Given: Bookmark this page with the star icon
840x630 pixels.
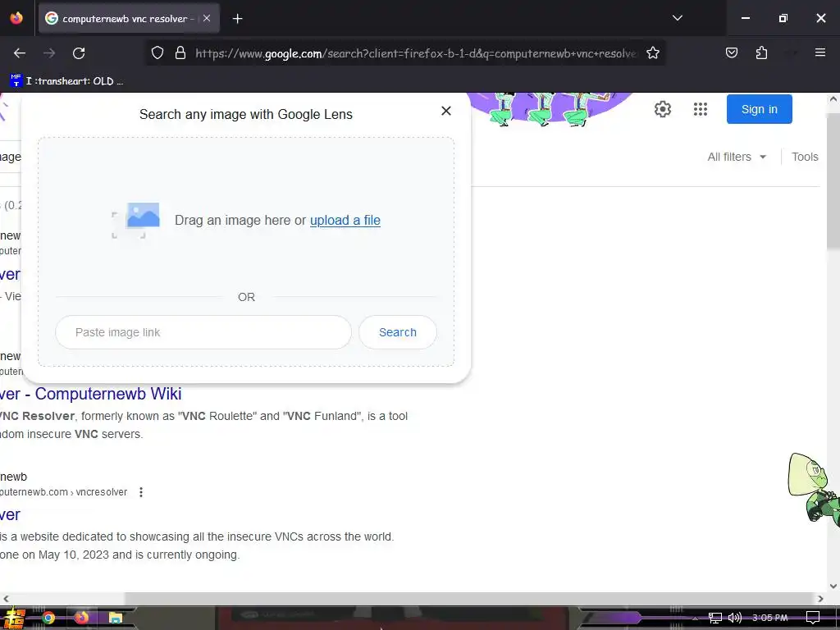Looking at the screenshot, I should tap(652, 53).
